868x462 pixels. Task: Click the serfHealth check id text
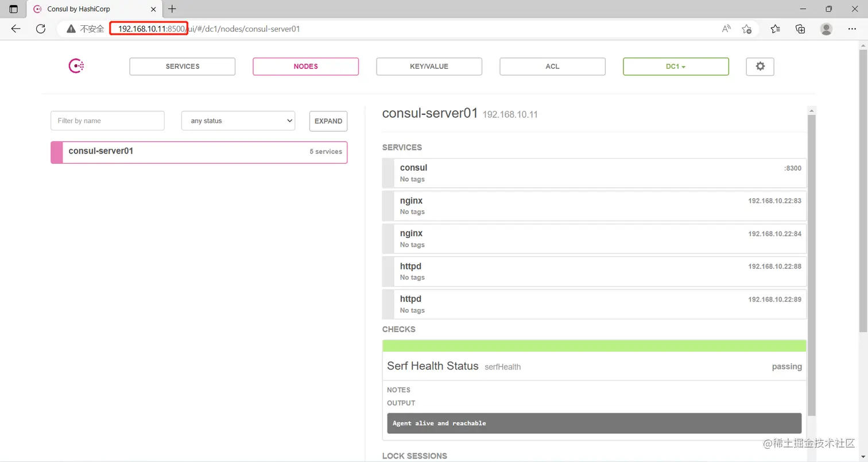[502, 367]
